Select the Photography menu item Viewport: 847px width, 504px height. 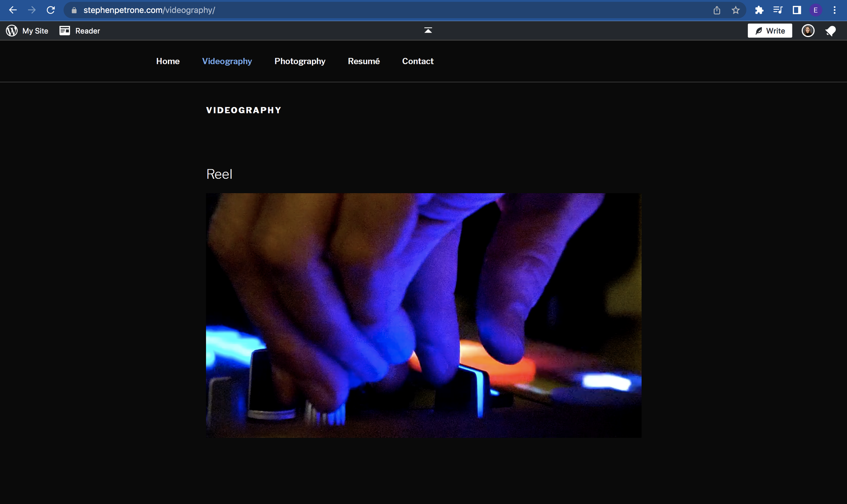click(x=300, y=61)
